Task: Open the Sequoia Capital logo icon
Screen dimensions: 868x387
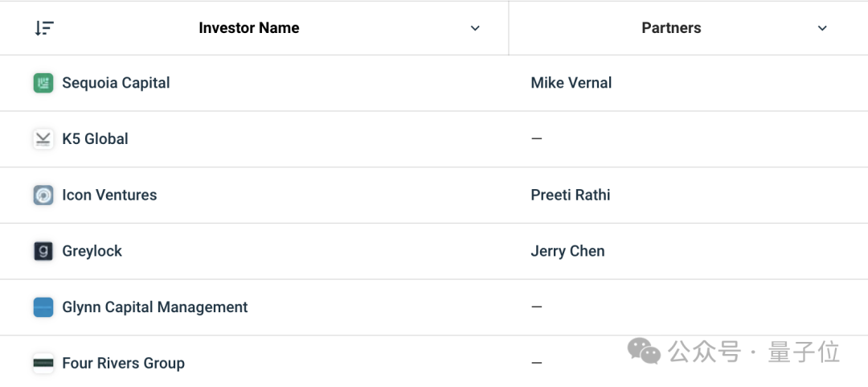Action: (43, 83)
